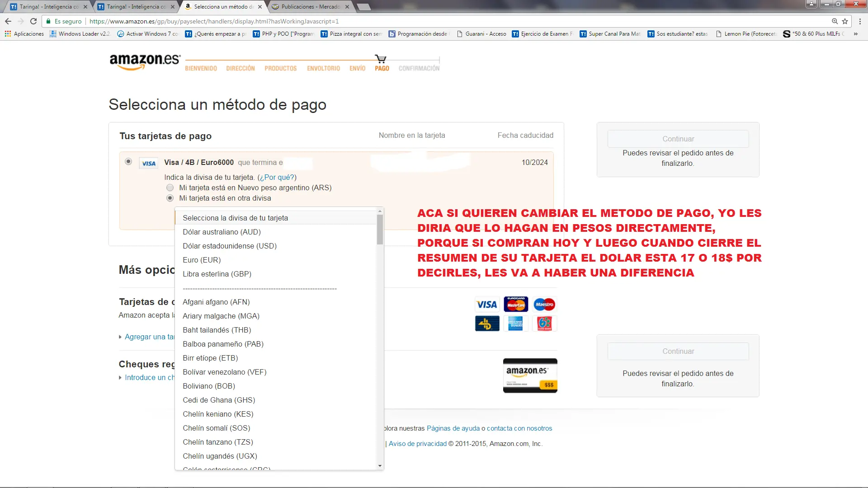The image size is (868, 488).
Task: Pick Baht tailandés (THB) from the list
Action: (x=276, y=330)
